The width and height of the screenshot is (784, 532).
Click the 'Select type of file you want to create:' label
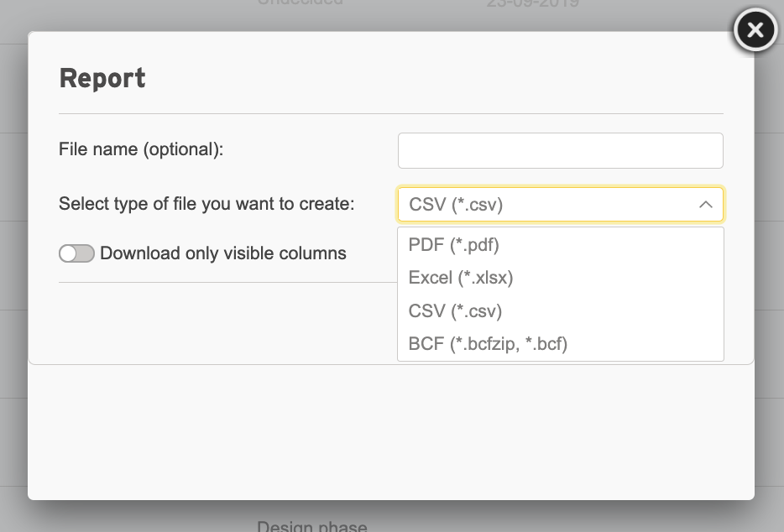click(206, 204)
